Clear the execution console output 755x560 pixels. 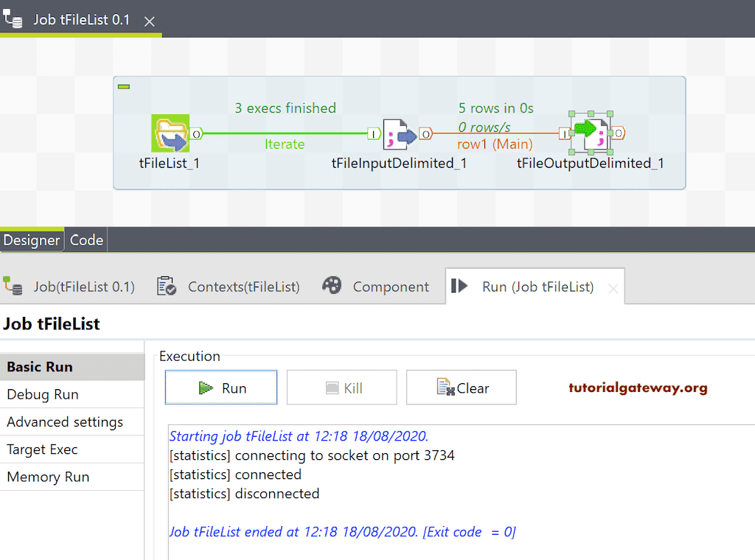[461, 387]
